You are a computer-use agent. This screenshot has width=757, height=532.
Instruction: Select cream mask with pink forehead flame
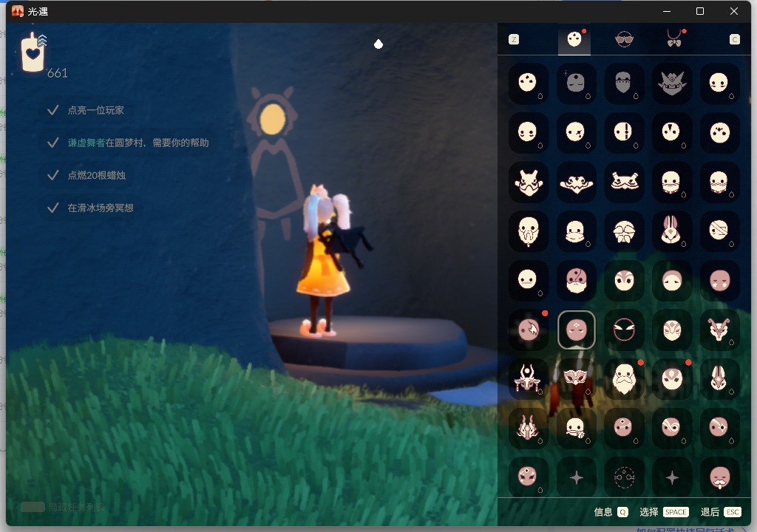(671, 379)
